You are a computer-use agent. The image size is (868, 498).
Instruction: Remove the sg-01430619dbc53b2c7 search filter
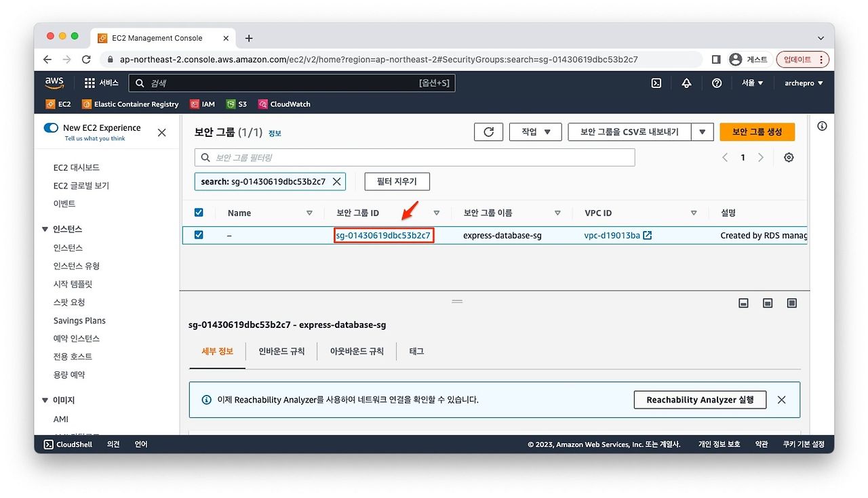(336, 182)
